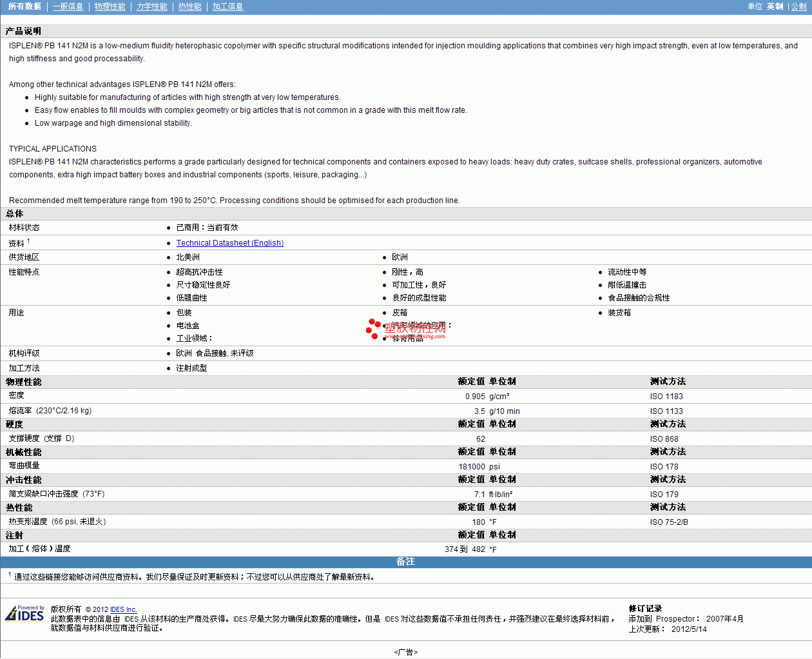Click the red-dot watermark logo
Screen dimensions: 812x659
374,328
